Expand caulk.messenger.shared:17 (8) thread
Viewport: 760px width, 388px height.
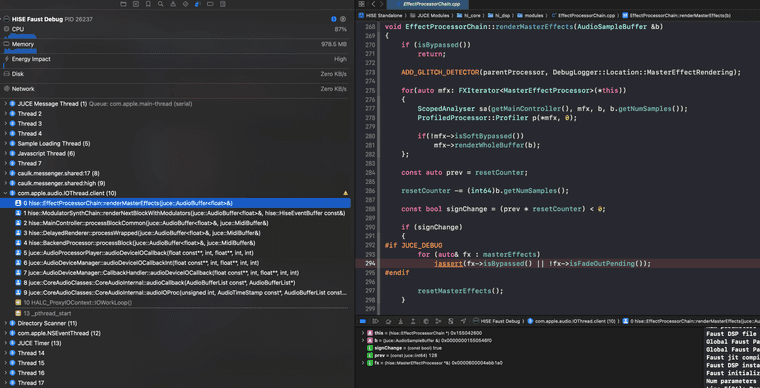click(6, 173)
